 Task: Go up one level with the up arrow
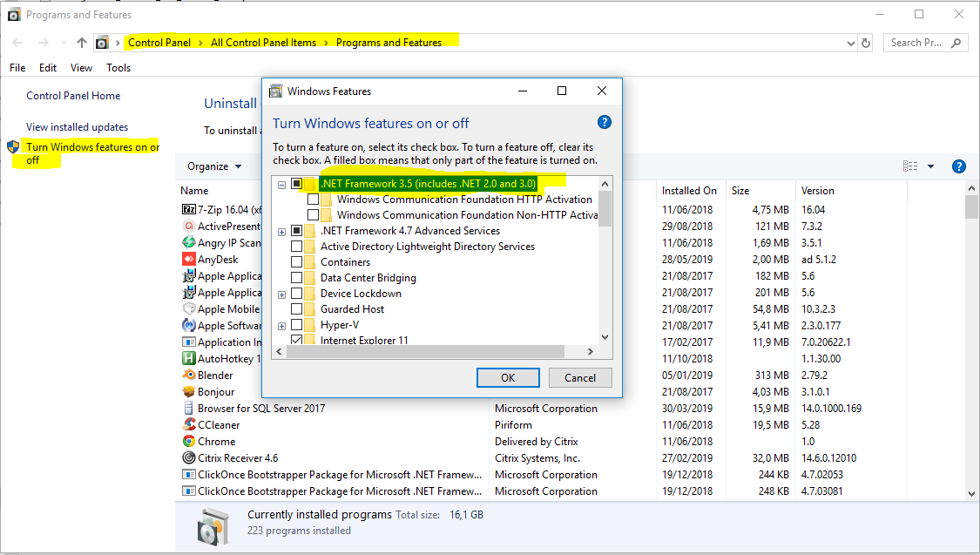[82, 43]
